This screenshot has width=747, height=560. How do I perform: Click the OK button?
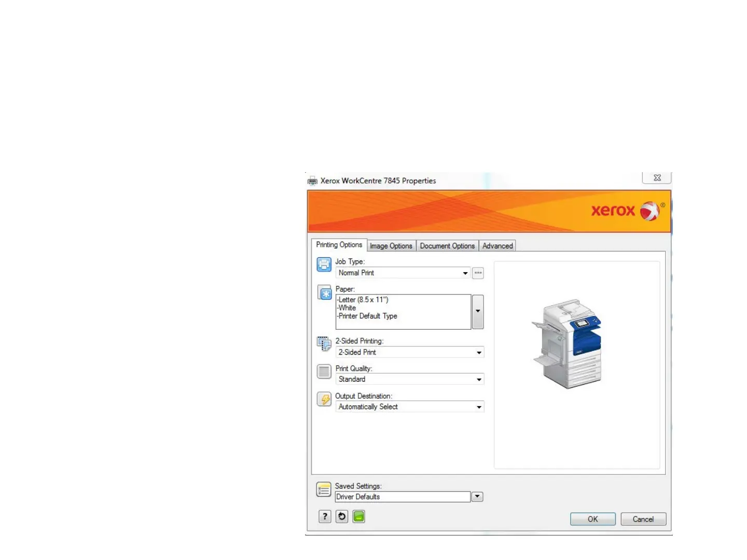click(x=593, y=519)
